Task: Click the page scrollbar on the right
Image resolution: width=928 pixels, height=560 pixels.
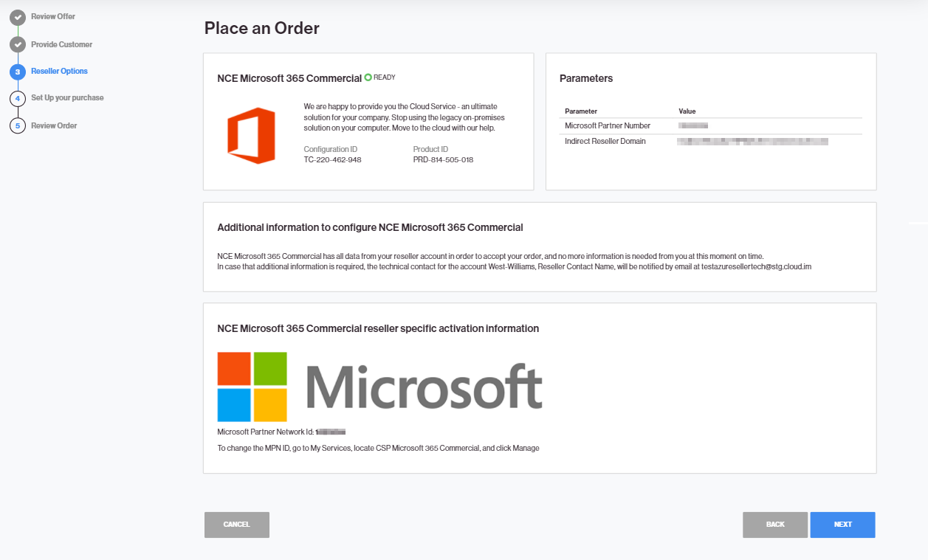Action: [921, 224]
